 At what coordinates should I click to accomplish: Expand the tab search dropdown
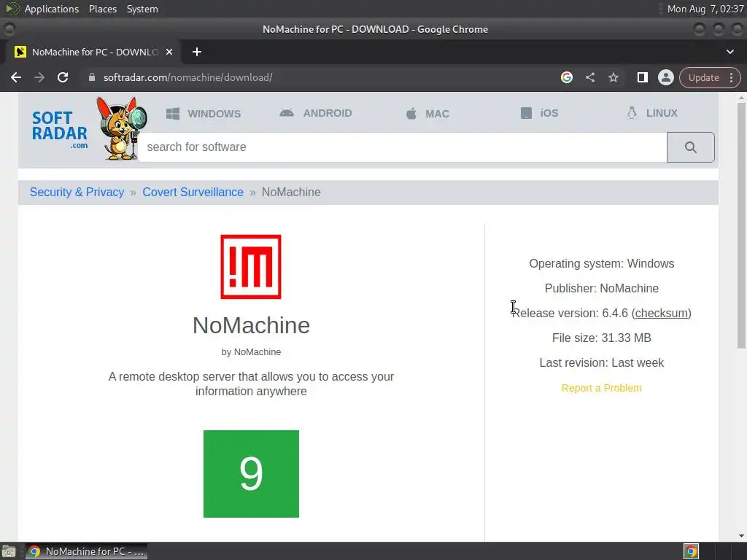(x=729, y=52)
